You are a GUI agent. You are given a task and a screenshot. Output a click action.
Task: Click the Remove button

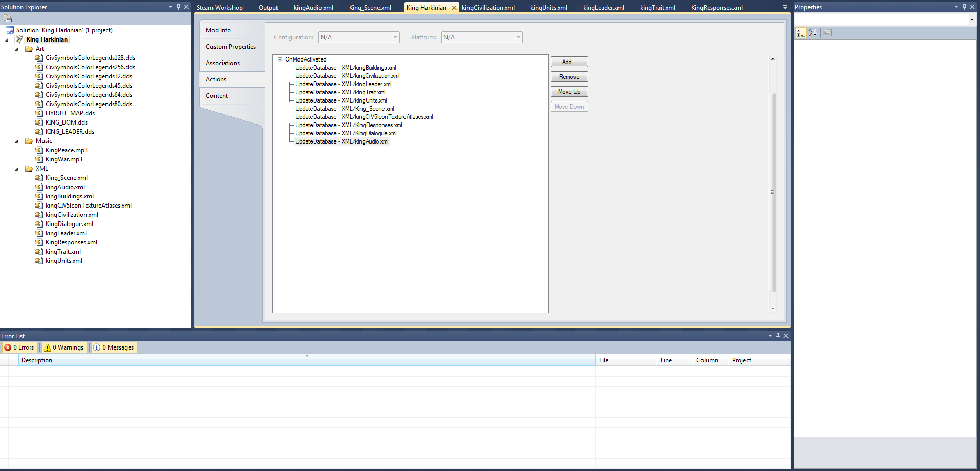[569, 77]
